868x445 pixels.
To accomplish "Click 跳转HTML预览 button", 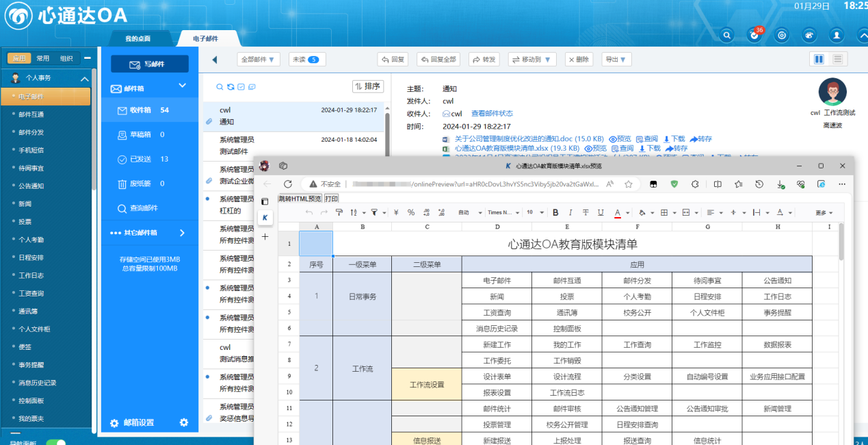I will 300,199.
